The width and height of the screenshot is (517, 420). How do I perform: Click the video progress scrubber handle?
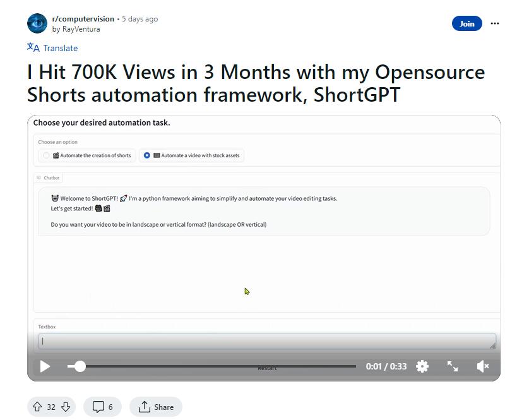coord(80,366)
